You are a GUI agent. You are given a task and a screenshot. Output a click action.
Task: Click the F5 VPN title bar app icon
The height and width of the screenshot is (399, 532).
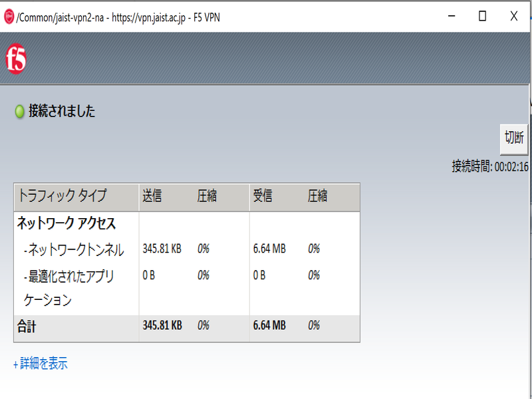[9, 17]
